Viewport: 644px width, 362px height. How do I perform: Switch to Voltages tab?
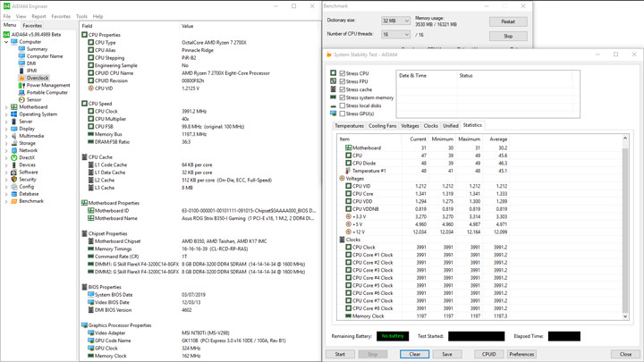click(x=410, y=126)
